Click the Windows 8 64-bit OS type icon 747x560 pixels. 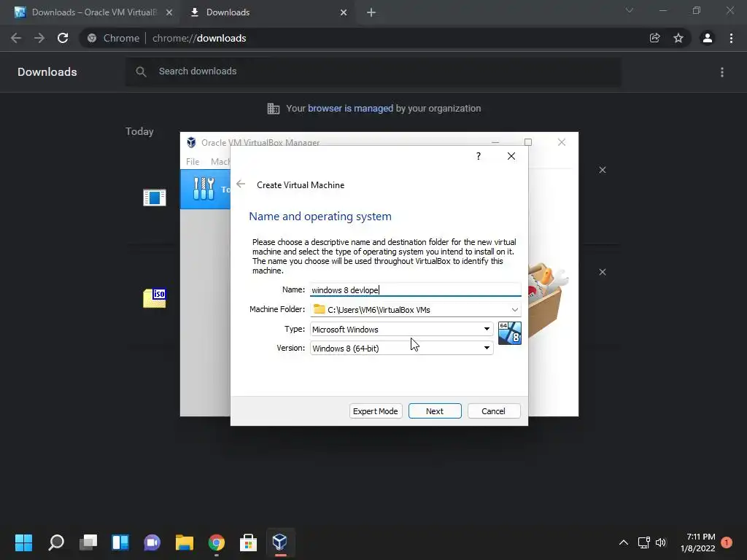pyautogui.click(x=509, y=332)
